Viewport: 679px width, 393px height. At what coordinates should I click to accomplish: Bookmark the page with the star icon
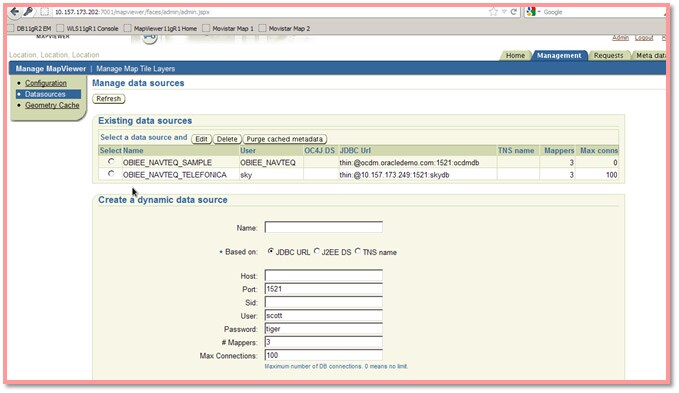click(493, 12)
